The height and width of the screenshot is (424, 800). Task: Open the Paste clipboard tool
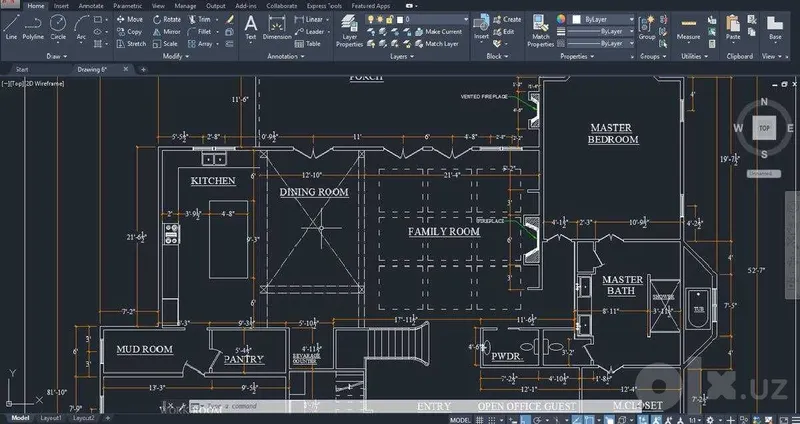tap(733, 28)
